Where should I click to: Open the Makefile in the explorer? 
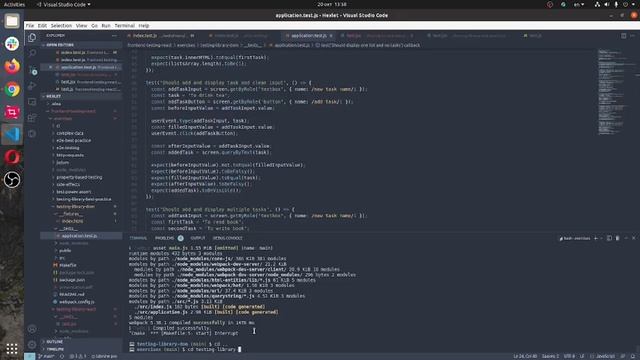click(68, 265)
